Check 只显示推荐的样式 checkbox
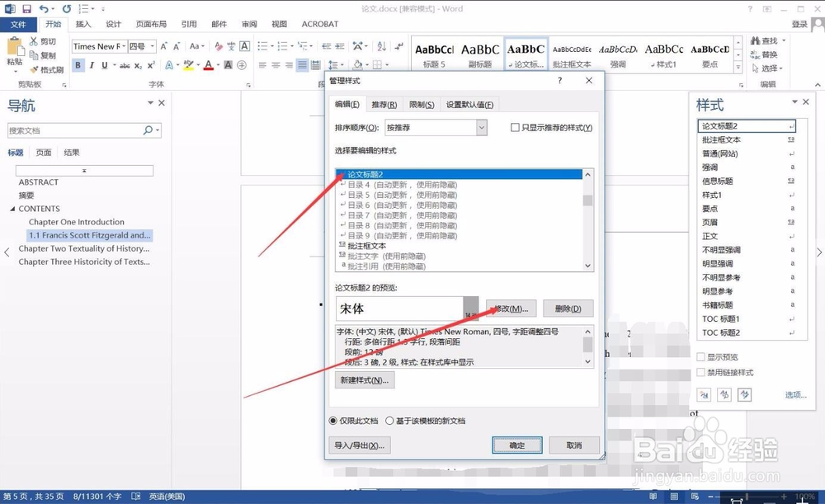The image size is (825, 504). click(515, 127)
